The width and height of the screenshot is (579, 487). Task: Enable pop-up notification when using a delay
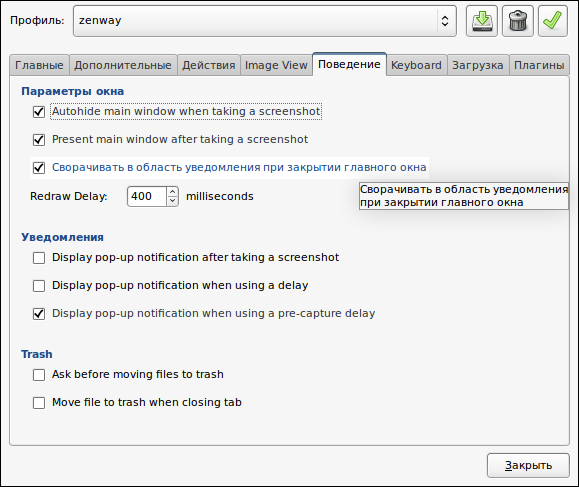click(x=39, y=286)
